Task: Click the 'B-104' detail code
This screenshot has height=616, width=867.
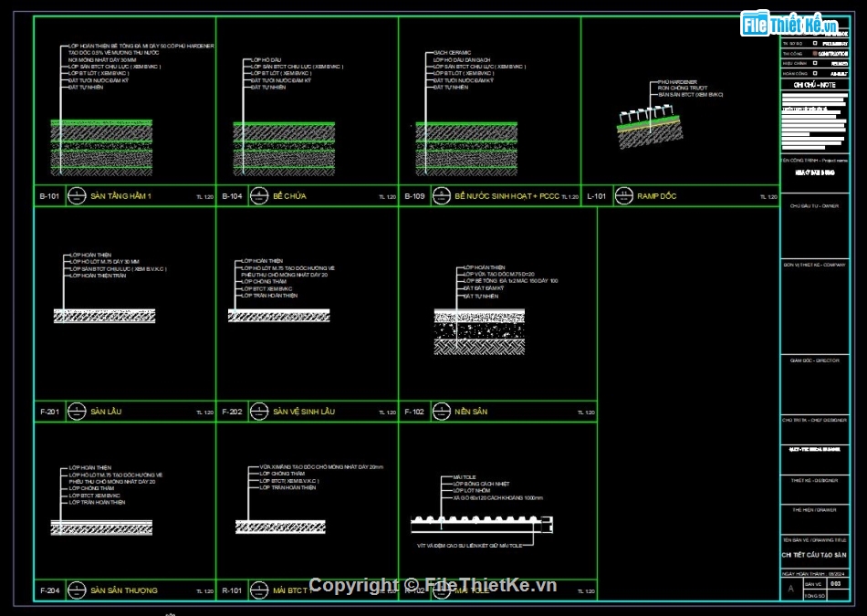Action: (232, 195)
